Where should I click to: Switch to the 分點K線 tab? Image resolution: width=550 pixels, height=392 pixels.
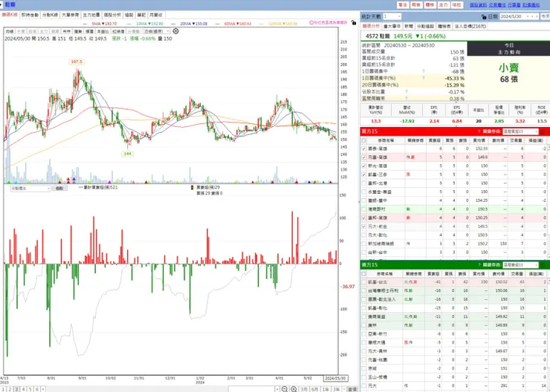point(50,15)
